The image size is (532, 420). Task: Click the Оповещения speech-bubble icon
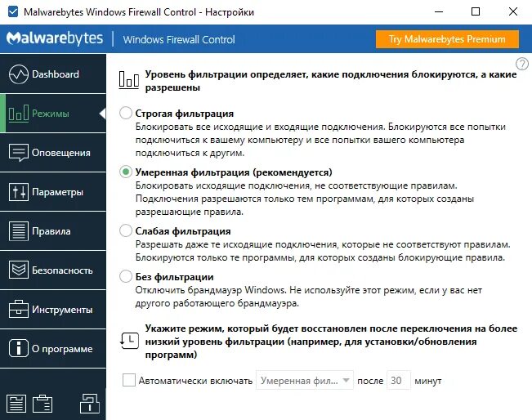click(18, 153)
